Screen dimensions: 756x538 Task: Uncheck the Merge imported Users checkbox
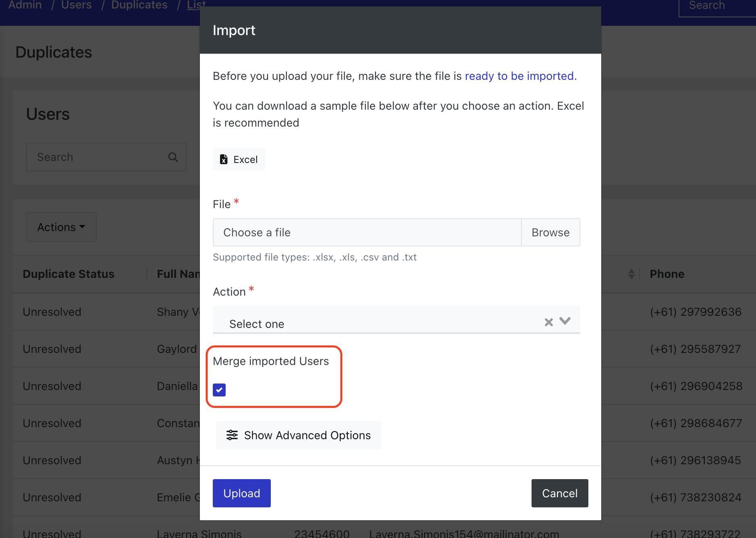[219, 390]
